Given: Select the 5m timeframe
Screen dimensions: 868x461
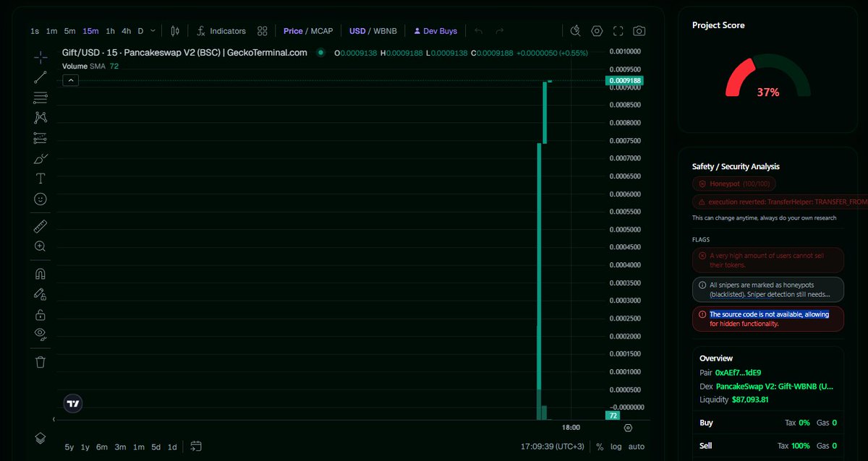Looking at the screenshot, I should 69,31.
